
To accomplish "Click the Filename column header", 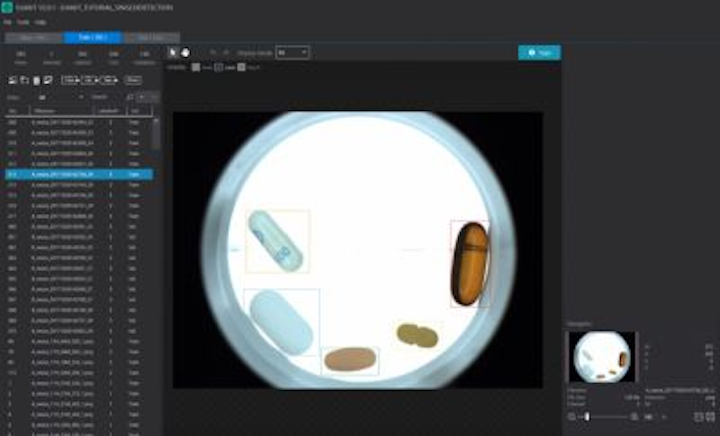I will (62, 111).
